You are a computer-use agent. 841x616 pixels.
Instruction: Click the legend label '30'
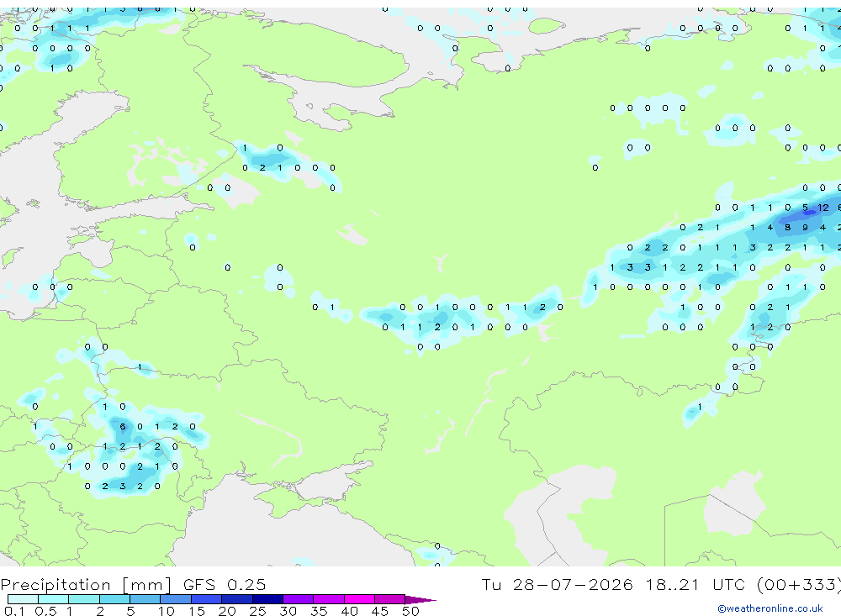[x=288, y=611]
